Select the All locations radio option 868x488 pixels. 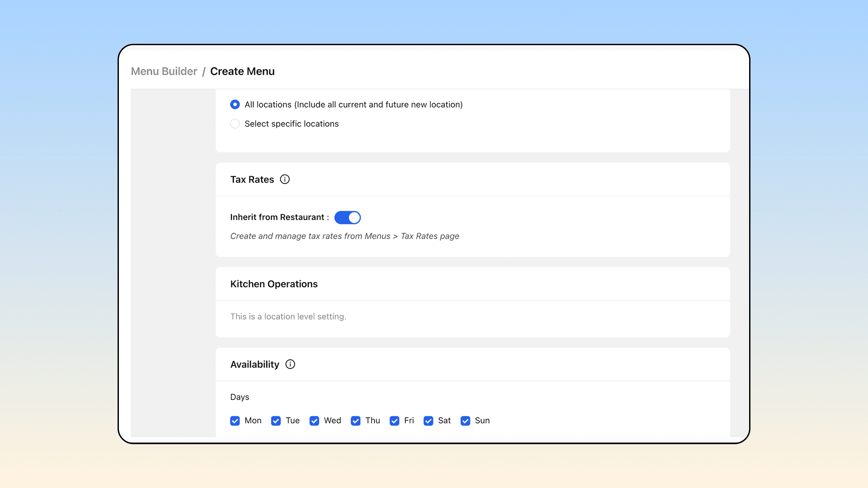(x=235, y=104)
